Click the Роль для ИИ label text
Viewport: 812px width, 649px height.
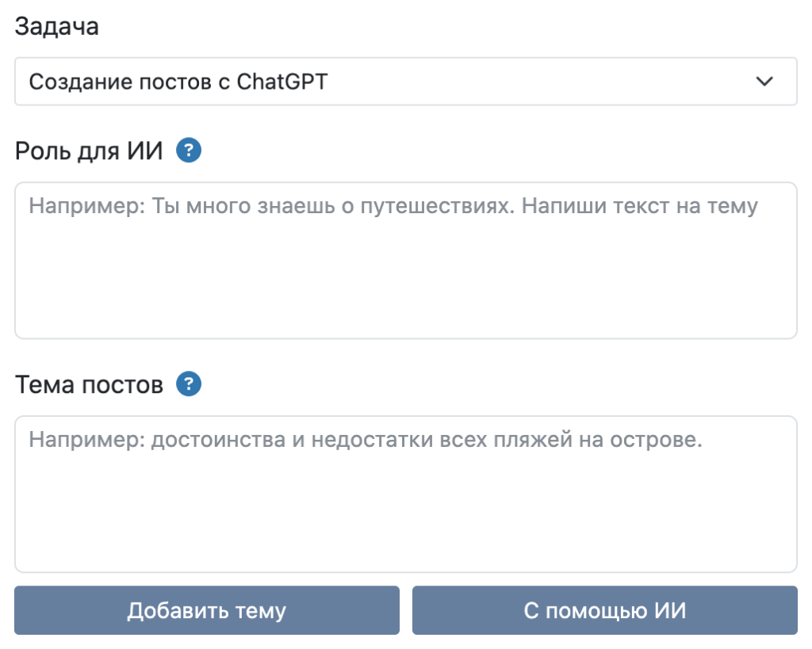pos(89,151)
